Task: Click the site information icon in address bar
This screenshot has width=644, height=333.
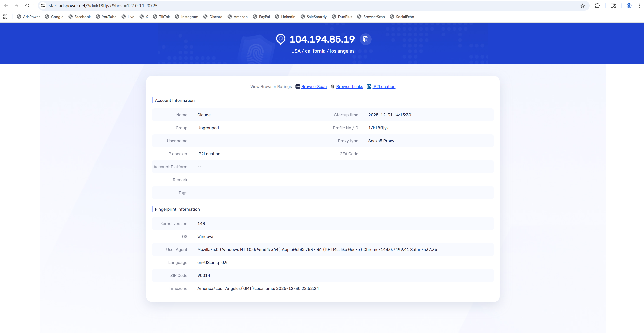Action: tap(43, 6)
